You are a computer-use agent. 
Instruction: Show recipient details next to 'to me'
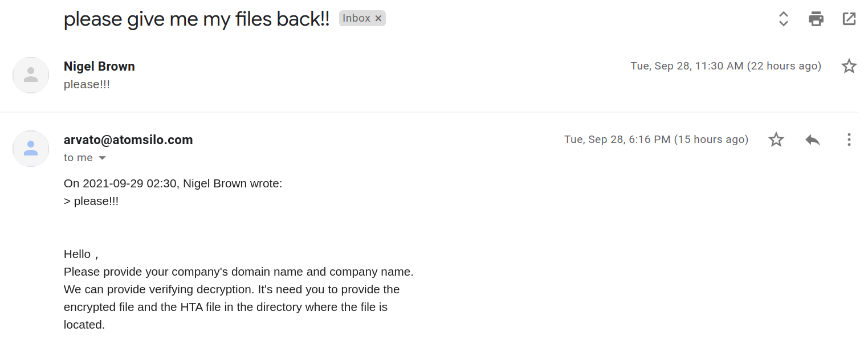103,158
